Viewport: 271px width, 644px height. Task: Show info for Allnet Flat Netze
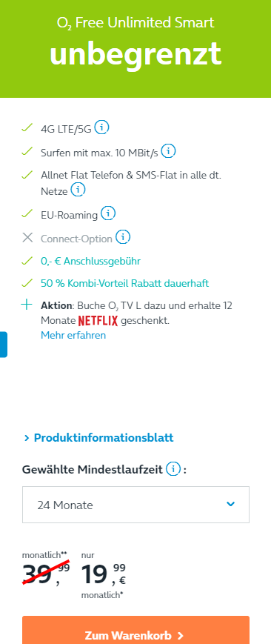point(78,189)
